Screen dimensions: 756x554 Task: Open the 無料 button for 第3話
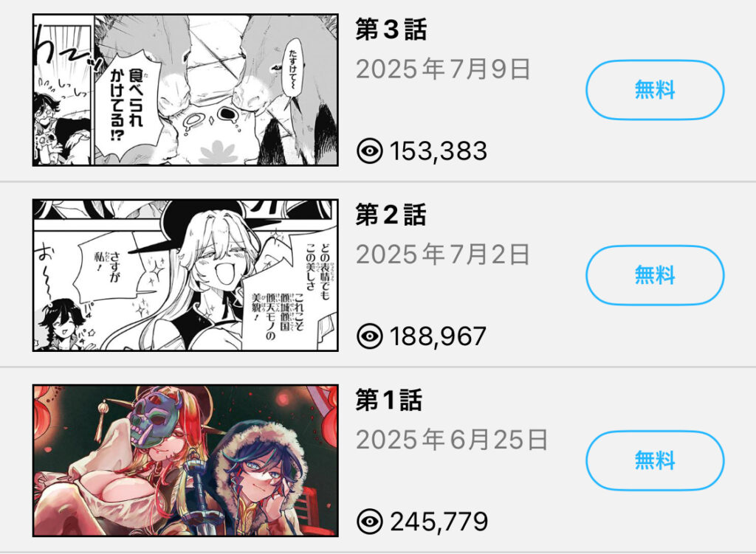click(x=655, y=90)
